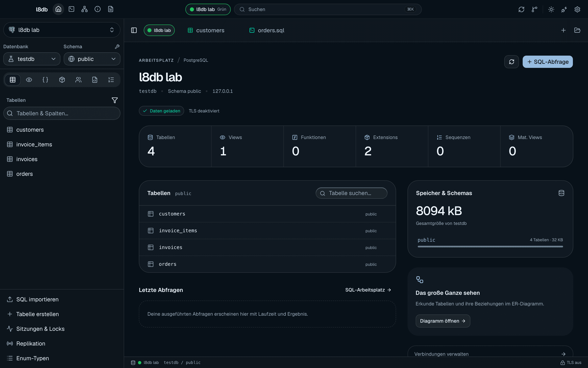Viewport: 588px width, 368px height.
Task: Open customers row in Tabellen card
Action: (x=267, y=214)
